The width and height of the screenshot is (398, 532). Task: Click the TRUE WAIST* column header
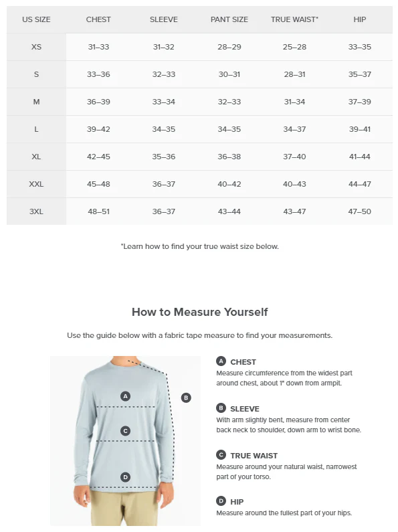pos(294,19)
